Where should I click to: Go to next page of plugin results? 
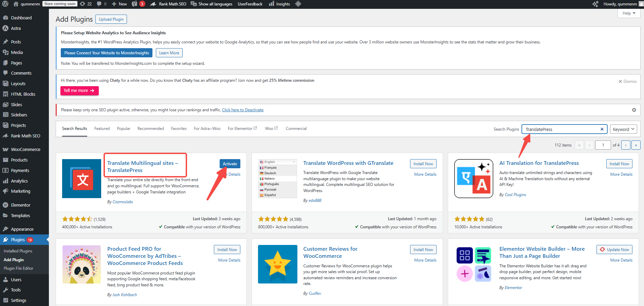click(x=626, y=145)
